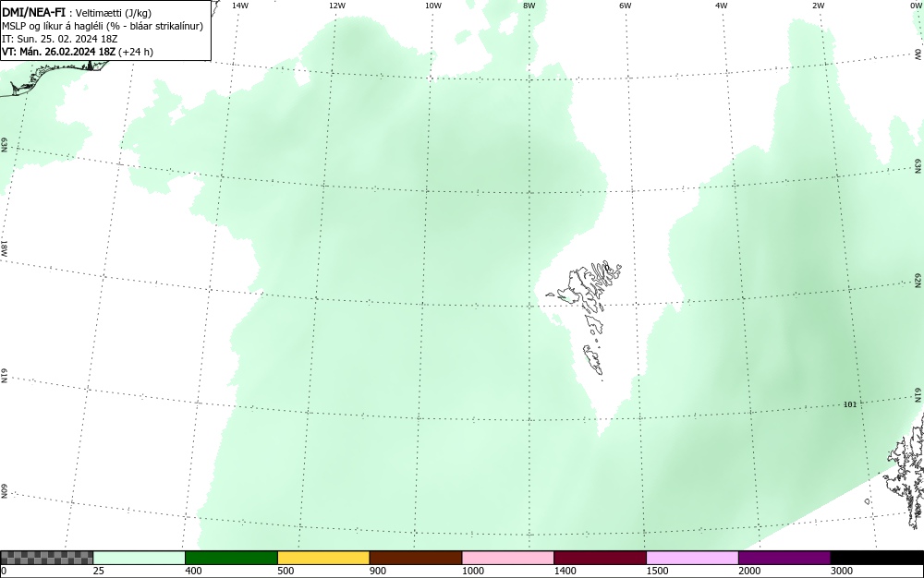Pick the lavender 1500–2000 legend swatch

pyautogui.click(x=692, y=558)
